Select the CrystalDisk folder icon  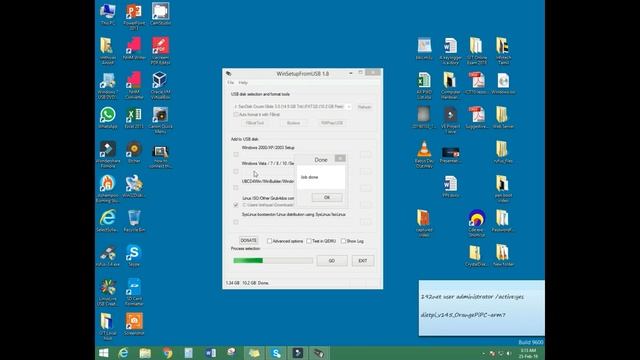475,256
